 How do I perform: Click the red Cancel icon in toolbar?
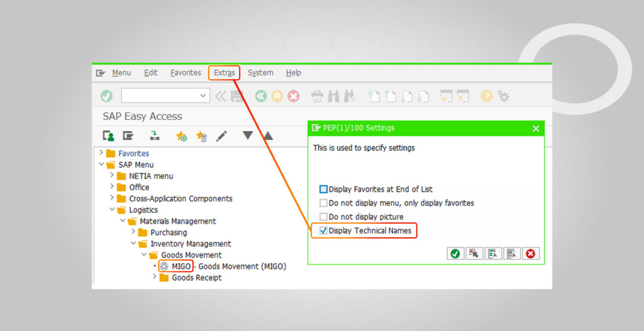[x=294, y=96]
